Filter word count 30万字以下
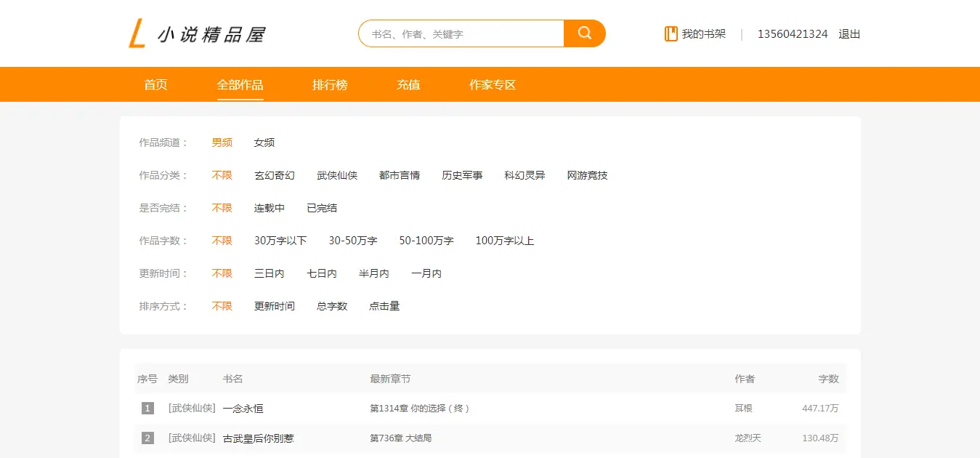980x458 pixels. pyautogui.click(x=280, y=241)
